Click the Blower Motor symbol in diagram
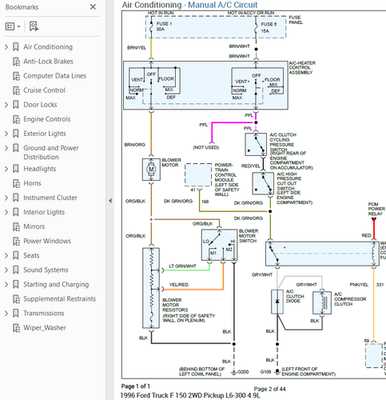Screen dimensions: 386x400 pyautogui.click(x=151, y=170)
